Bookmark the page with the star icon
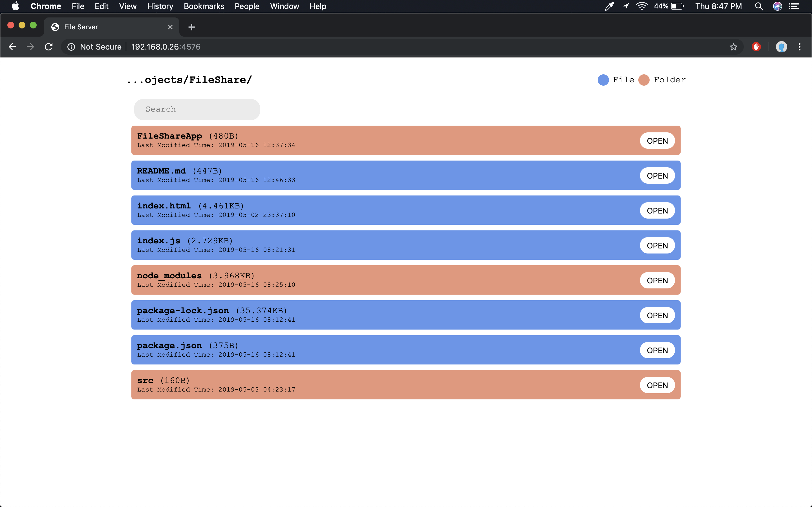The width and height of the screenshot is (812, 507). pos(734,46)
